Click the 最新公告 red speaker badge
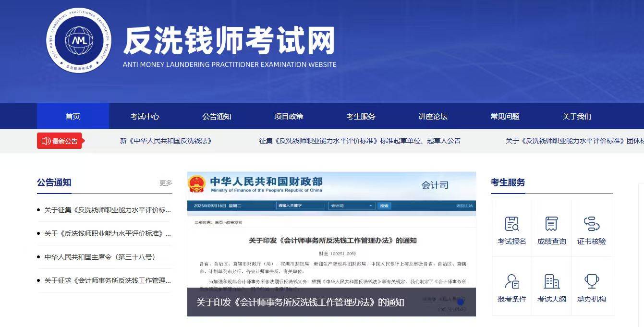644x327 pixels. tap(60, 141)
